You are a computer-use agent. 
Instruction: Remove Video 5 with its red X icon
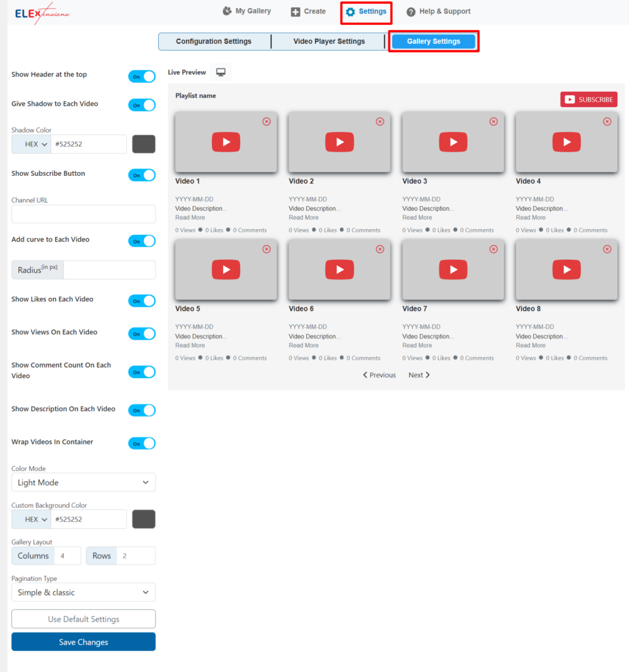(x=266, y=249)
